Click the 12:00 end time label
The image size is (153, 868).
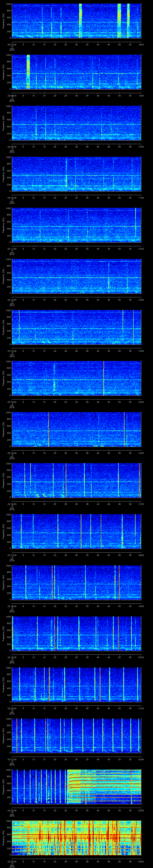point(141,249)
